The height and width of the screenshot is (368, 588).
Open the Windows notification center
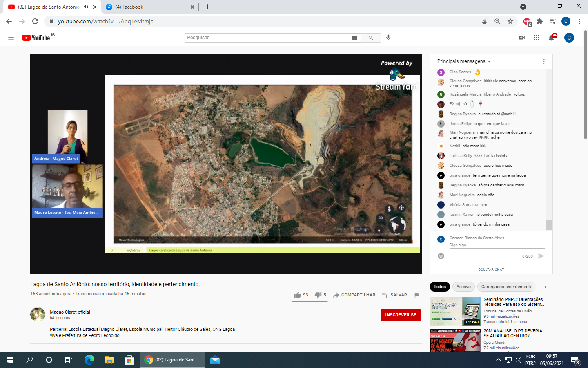[575, 360]
